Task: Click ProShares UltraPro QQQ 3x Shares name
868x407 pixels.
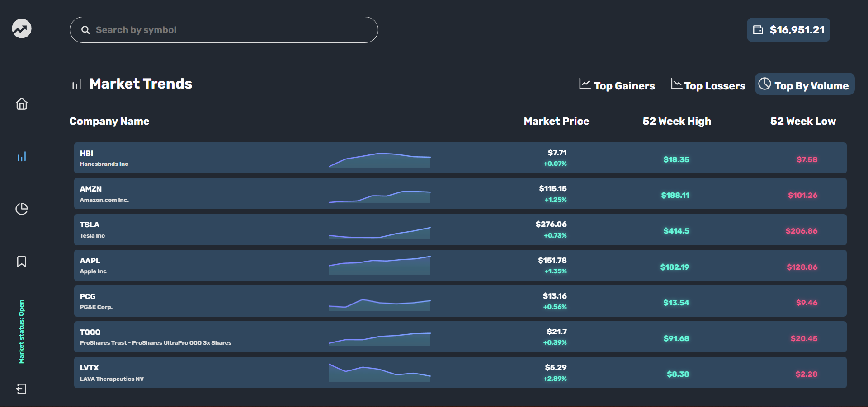Action: point(156,342)
